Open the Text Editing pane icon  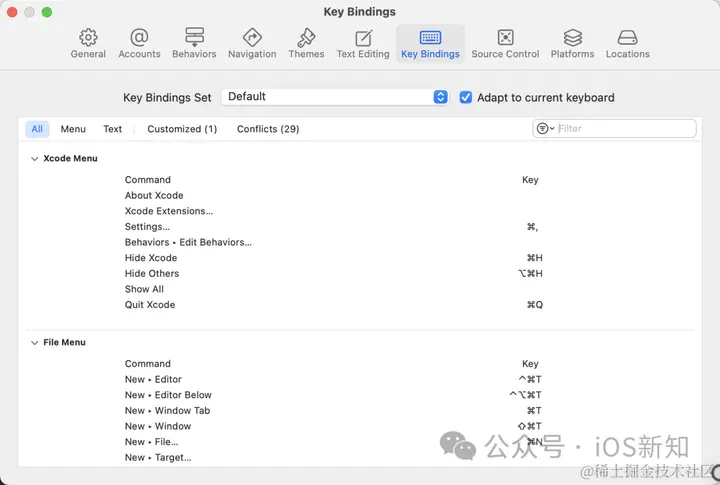pyautogui.click(x=363, y=38)
